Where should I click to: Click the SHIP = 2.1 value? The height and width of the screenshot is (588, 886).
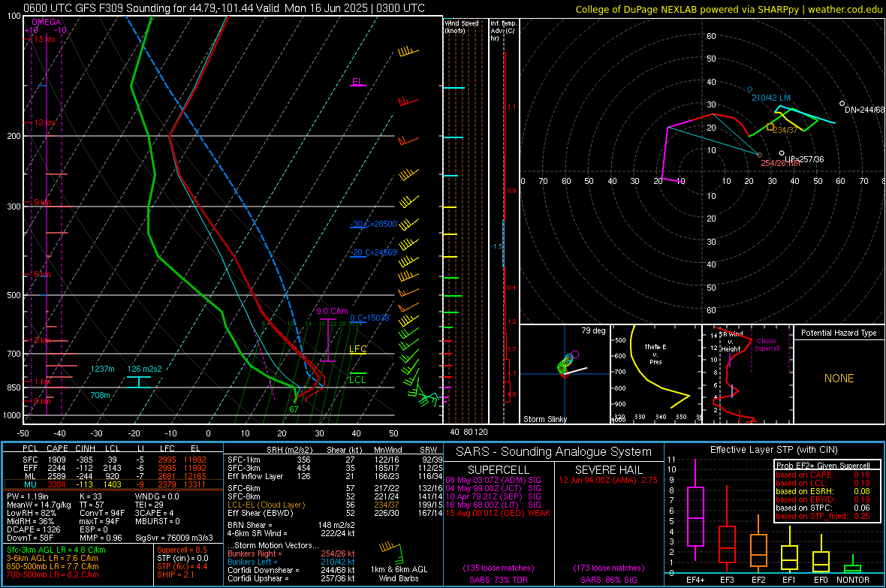coord(176,574)
